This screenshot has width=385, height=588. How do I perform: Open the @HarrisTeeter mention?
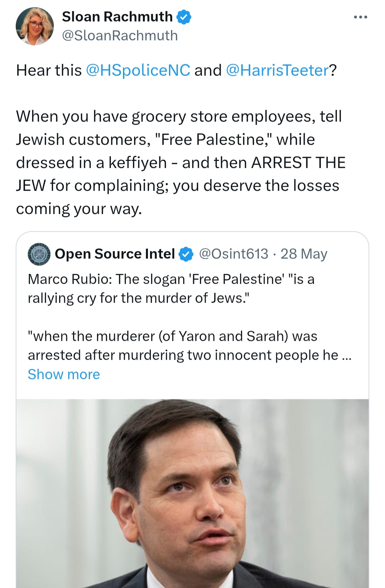click(277, 70)
